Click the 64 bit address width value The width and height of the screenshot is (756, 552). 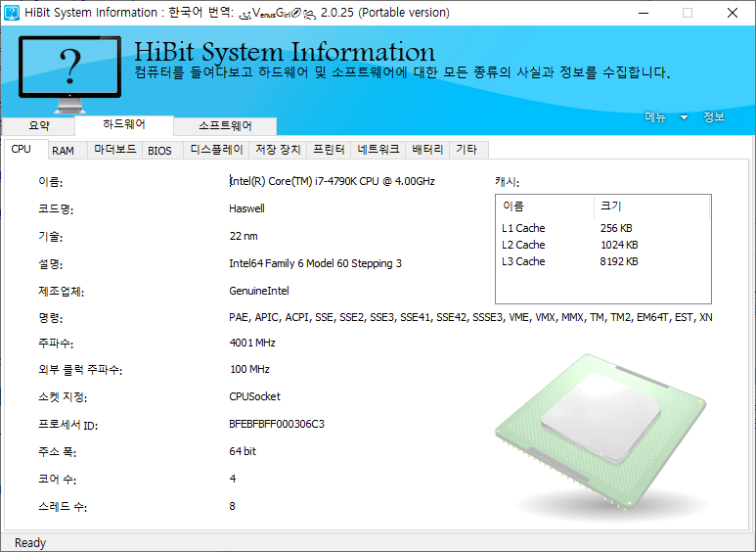pos(243,451)
